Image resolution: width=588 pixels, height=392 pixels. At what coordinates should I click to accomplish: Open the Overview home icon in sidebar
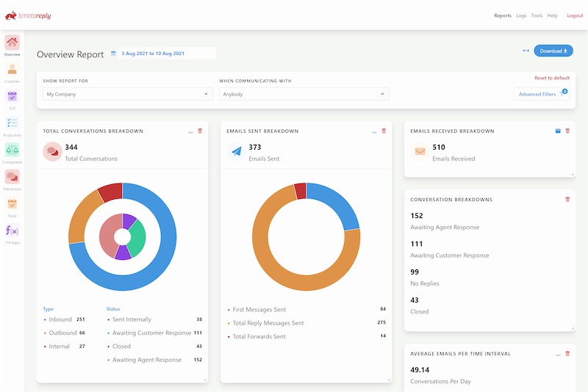click(x=12, y=43)
